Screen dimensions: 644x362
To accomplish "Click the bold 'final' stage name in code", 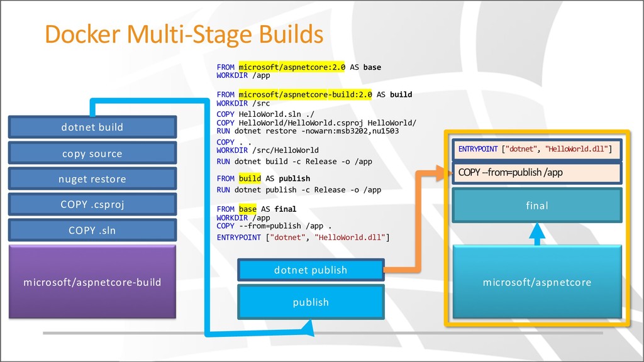I will coord(286,209).
